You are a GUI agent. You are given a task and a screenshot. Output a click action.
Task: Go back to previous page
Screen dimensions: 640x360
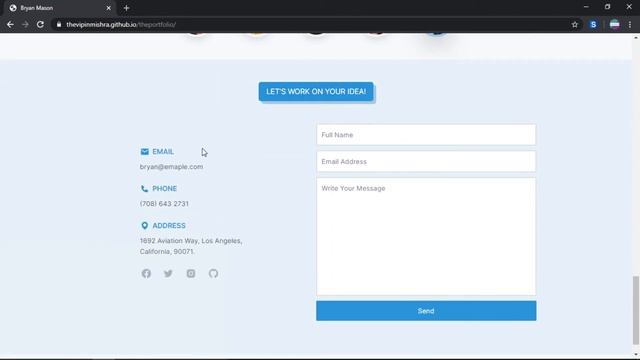pos(10,24)
